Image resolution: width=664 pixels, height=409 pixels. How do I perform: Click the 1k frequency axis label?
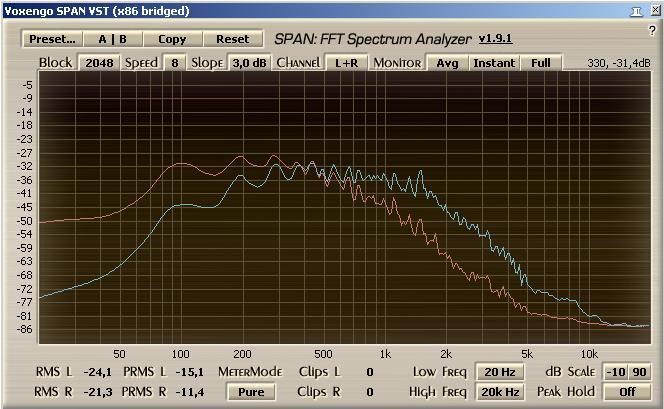[385, 354]
